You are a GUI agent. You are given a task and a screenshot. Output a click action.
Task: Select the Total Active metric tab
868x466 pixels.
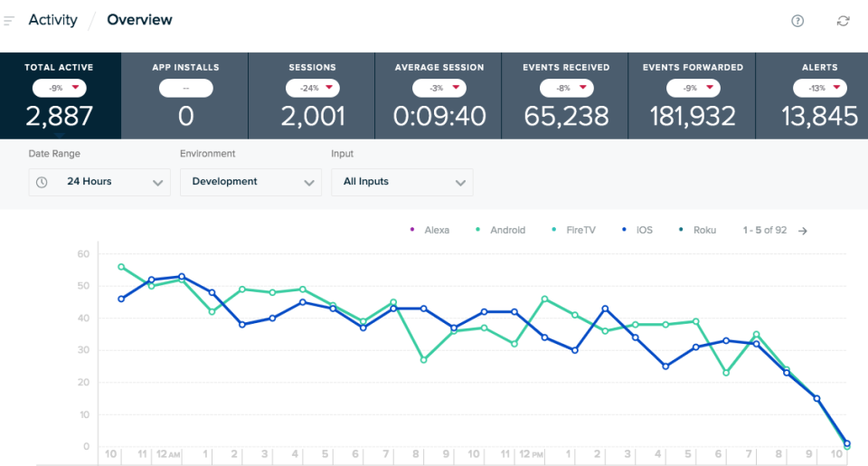tap(59, 96)
